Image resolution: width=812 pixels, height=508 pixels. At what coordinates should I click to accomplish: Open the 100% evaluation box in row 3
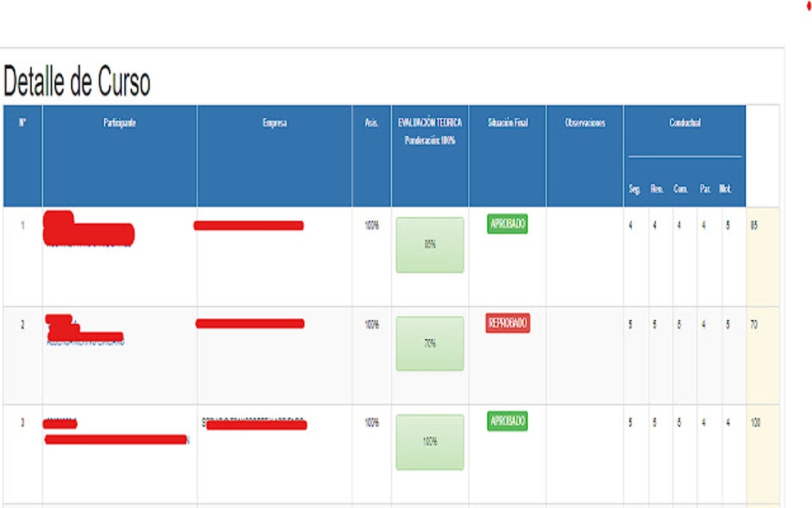[x=430, y=442]
